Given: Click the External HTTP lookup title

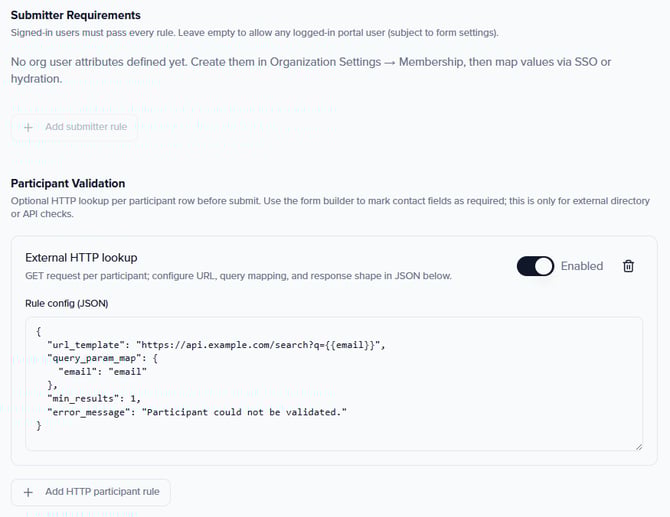Looking at the screenshot, I should (x=80, y=257).
